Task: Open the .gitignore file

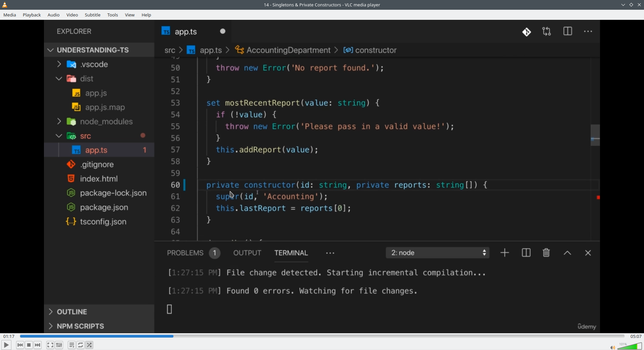Action: 99,165
